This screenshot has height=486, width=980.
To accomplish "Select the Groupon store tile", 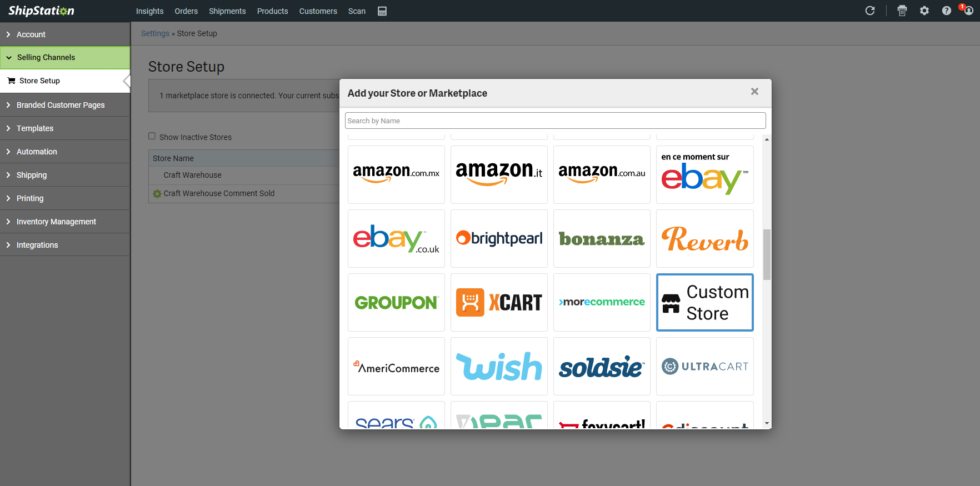I will 396,302.
